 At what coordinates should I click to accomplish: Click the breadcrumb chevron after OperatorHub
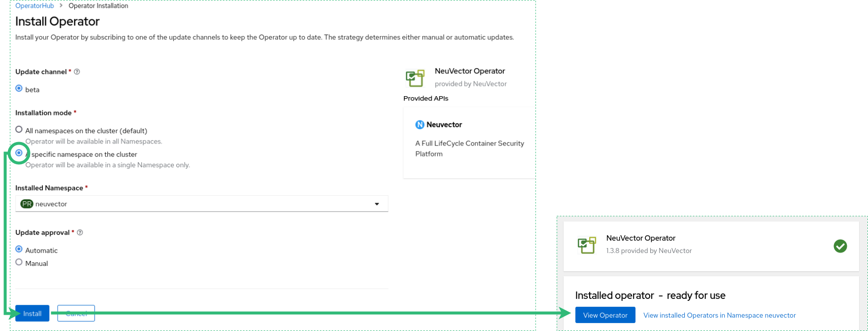[61, 6]
